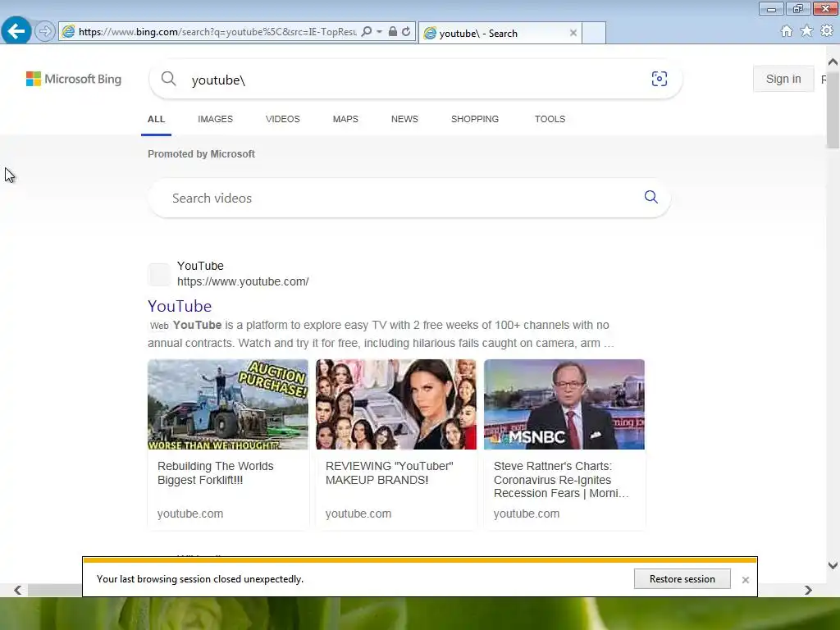Image resolution: width=840 pixels, height=630 pixels.
Task: Open visual search camera icon
Action: [659, 79]
